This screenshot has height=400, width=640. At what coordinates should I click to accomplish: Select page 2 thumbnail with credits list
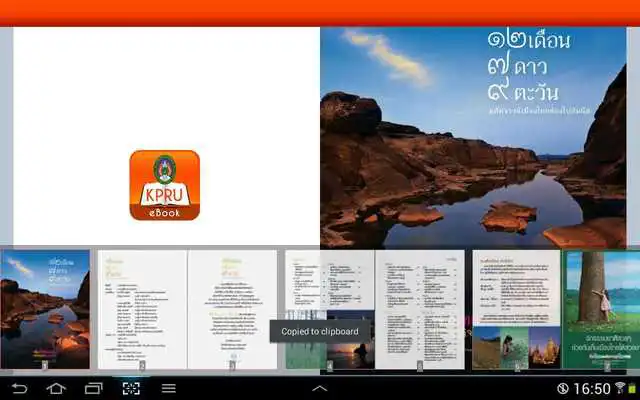pyautogui.click(x=142, y=309)
